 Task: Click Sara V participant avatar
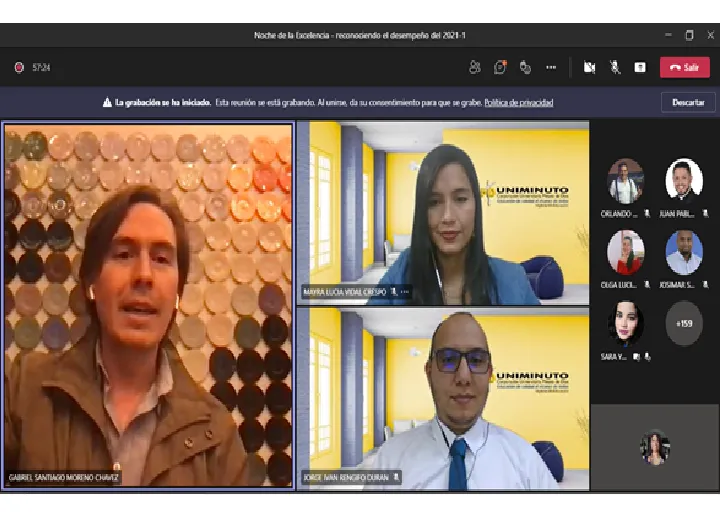click(625, 324)
